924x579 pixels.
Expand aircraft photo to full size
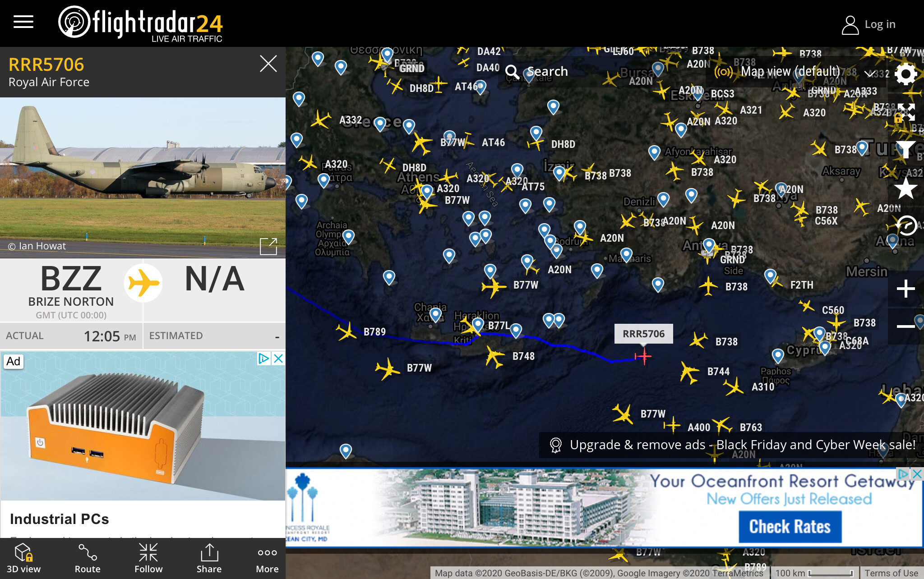[x=268, y=246]
